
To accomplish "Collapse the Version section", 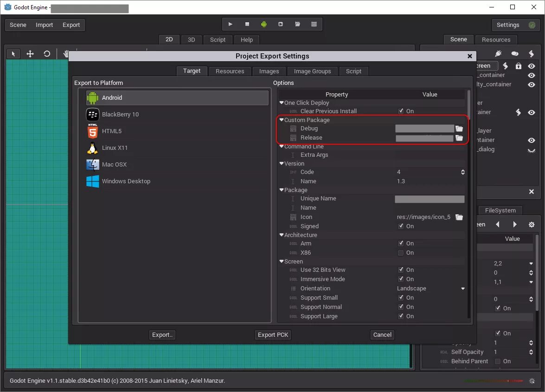I will 282,163.
